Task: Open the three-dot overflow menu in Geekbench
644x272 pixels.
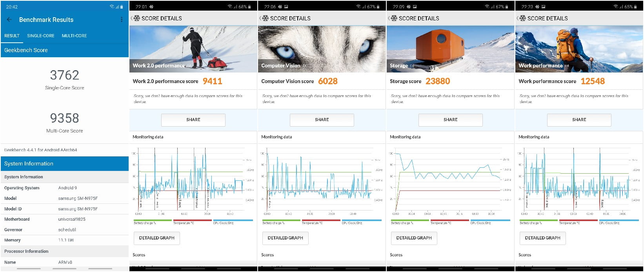Action: tap(122, 20)
